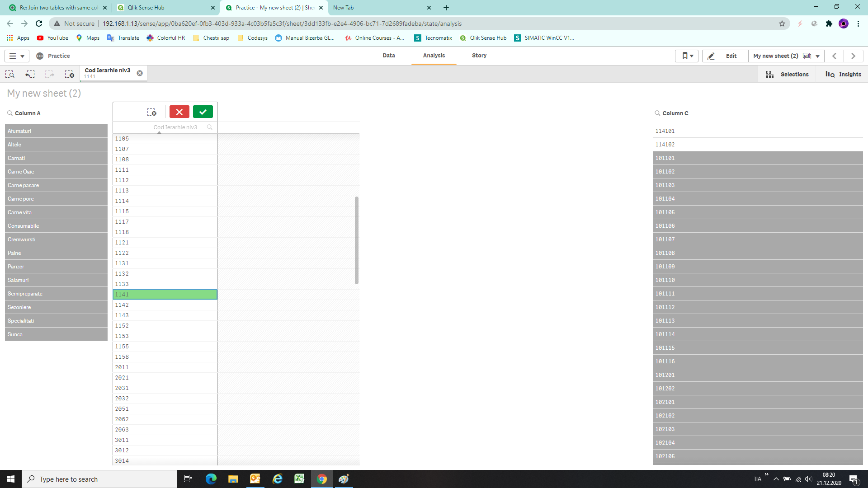
Task: Cancel selection with the red X button
Action: [x=179, y=112]
